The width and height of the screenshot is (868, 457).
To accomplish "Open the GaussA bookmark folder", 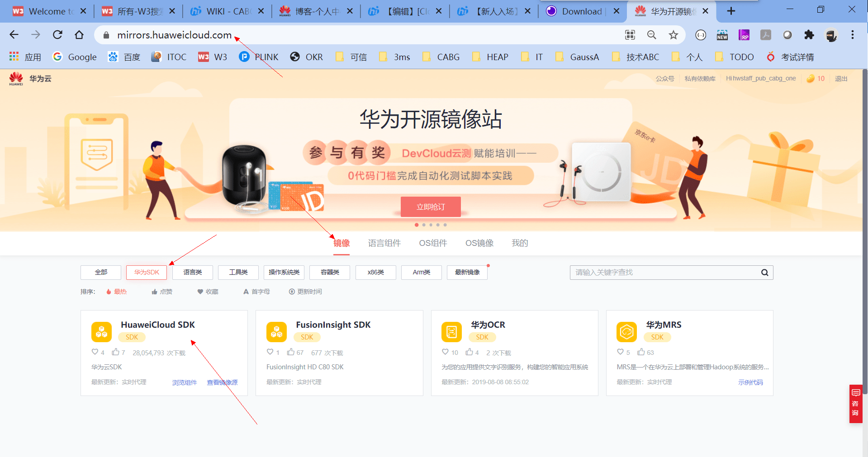I will (x=577, y=57).
